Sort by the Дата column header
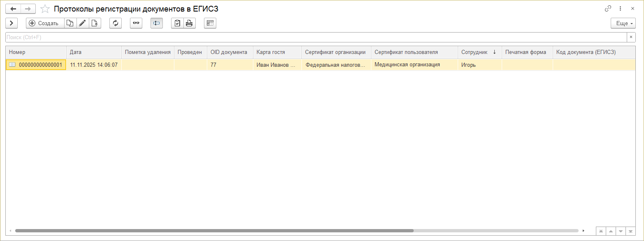This screenshot has width=644, height=241. [x=94, y=52]
